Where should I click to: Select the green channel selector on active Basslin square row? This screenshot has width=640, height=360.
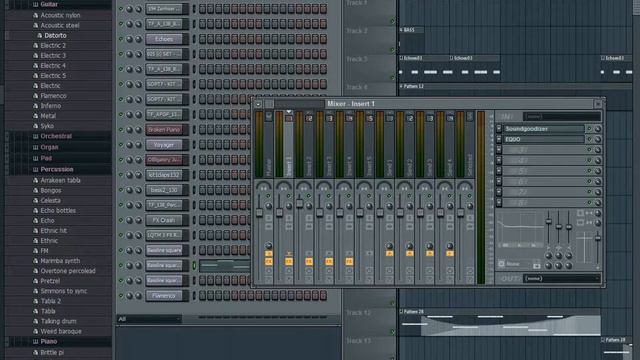click(x=194, y=266)
